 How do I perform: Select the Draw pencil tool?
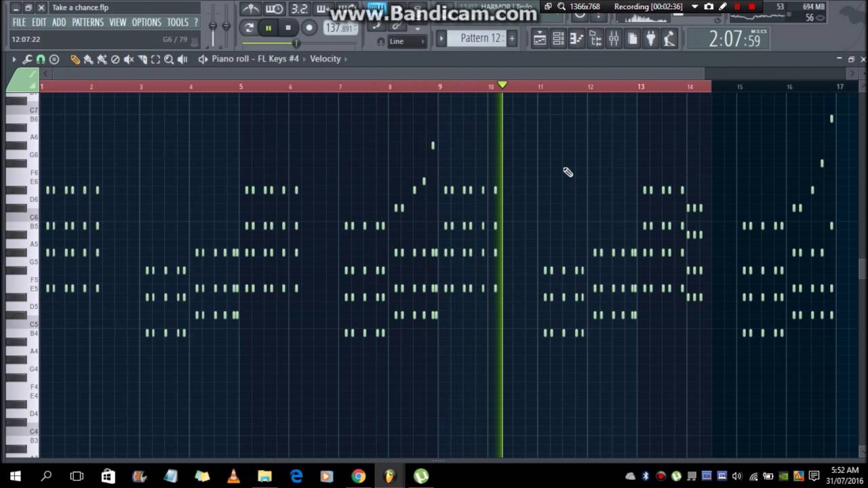coord(75,59)
